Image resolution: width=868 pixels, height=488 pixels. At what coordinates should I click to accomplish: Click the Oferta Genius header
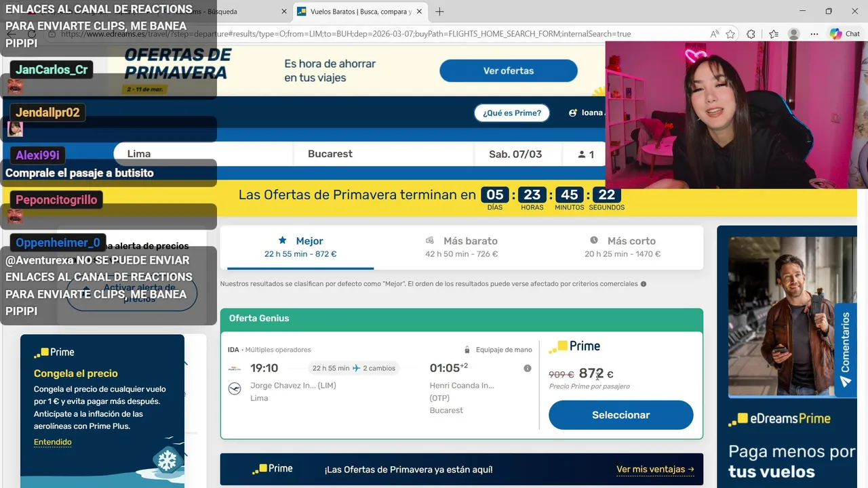[x=462, y=319]
